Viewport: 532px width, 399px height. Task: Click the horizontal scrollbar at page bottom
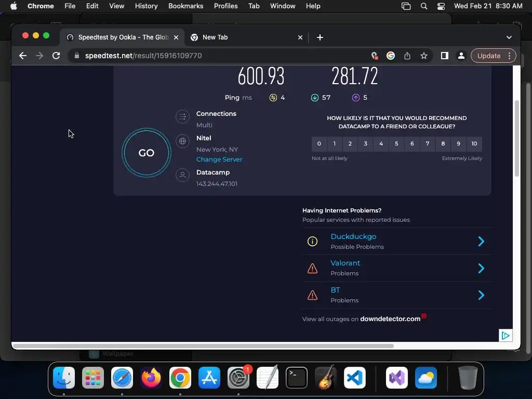(x=204, y=346)
